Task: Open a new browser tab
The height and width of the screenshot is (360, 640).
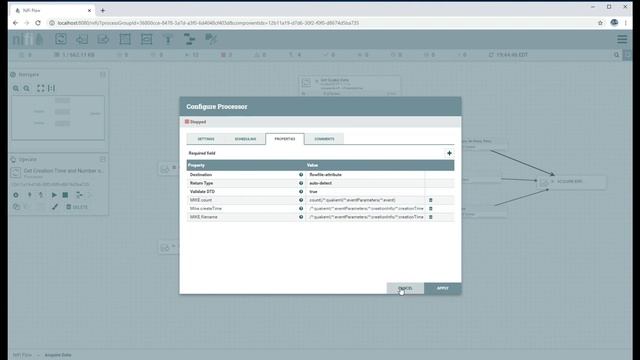Action: tap(102, 10)
